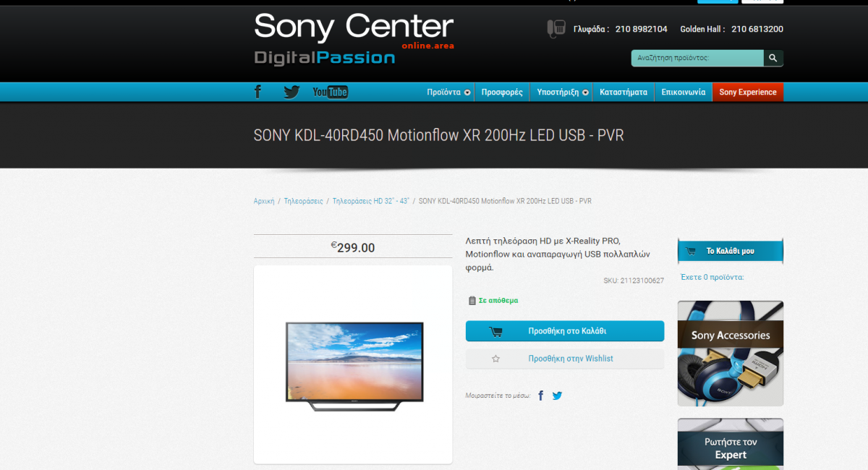Screen dimensions: 868x470
Task: Open the Καταστήματα menu item
Action: [x=624, y=92]
